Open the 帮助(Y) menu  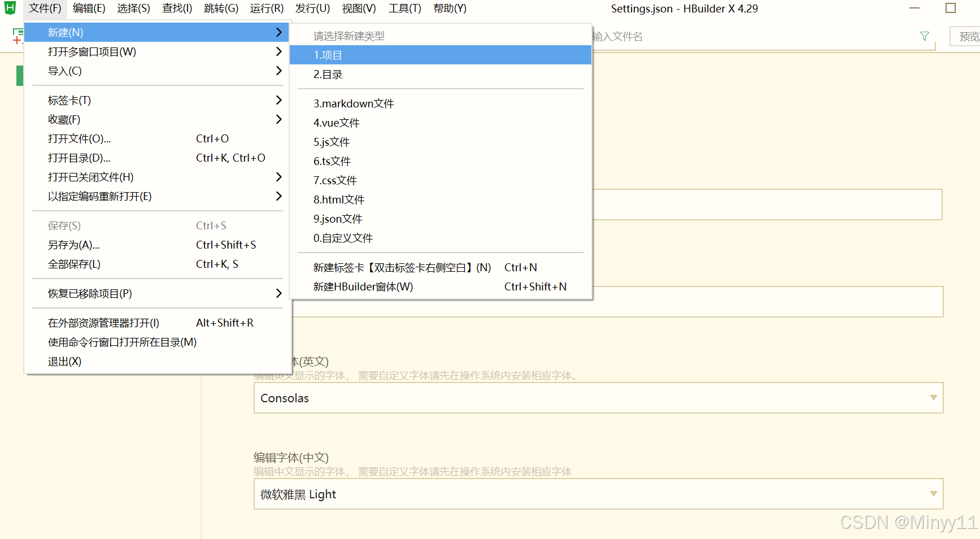click(450, 8)
